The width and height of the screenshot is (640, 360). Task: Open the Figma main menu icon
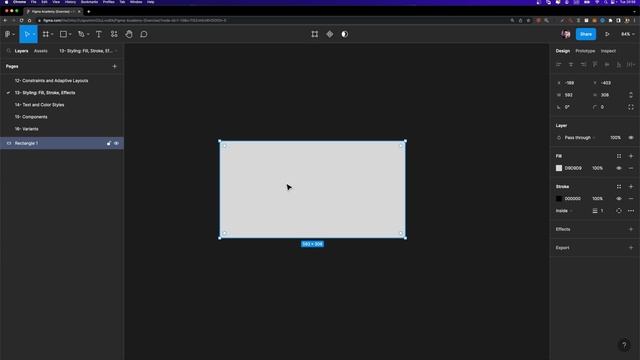[7, 34]
